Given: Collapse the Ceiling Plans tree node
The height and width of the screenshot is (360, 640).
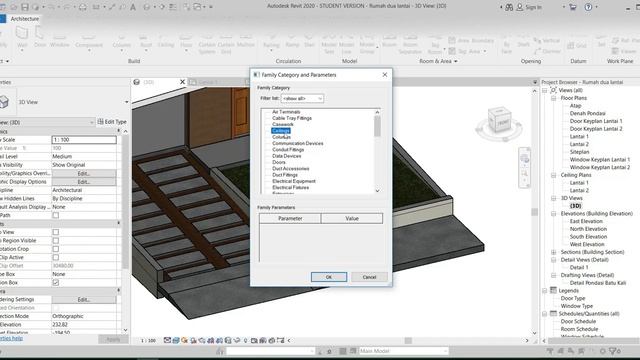Looking at the screenshot, I should point(553,175).
